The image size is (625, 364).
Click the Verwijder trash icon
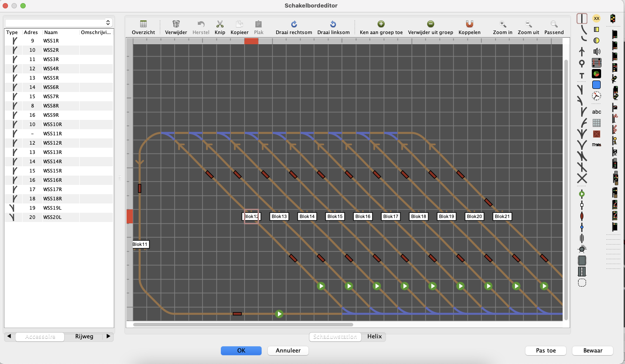click(176, 24)
